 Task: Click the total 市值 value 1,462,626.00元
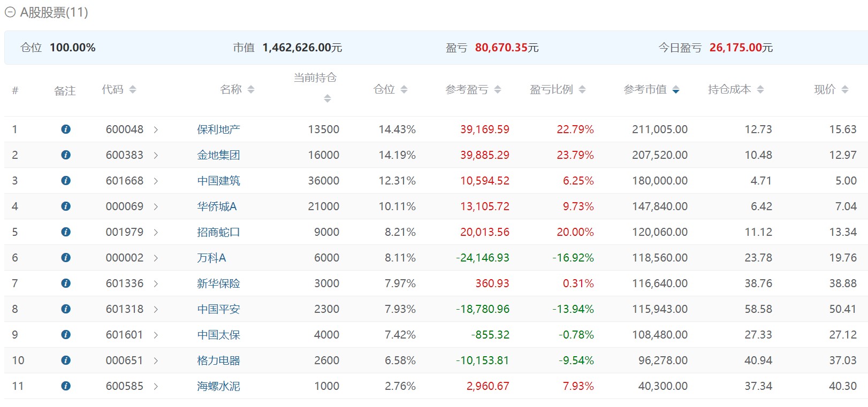pyautogui.click(x=302, y=48)
